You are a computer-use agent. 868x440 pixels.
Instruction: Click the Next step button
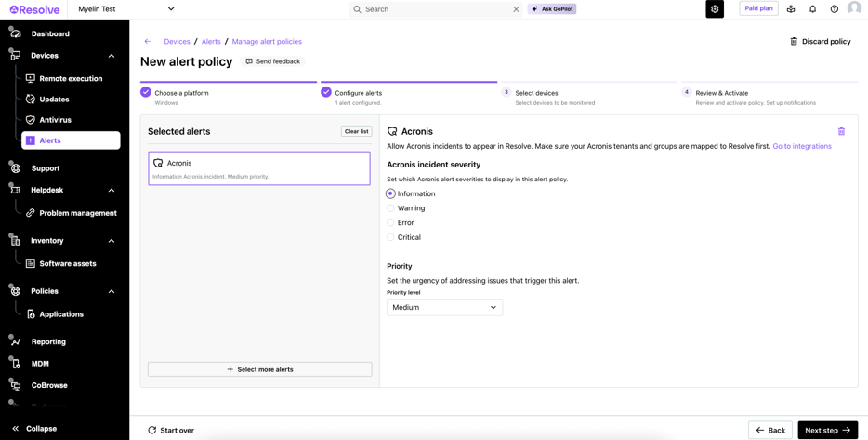click(x=827, y=430)
